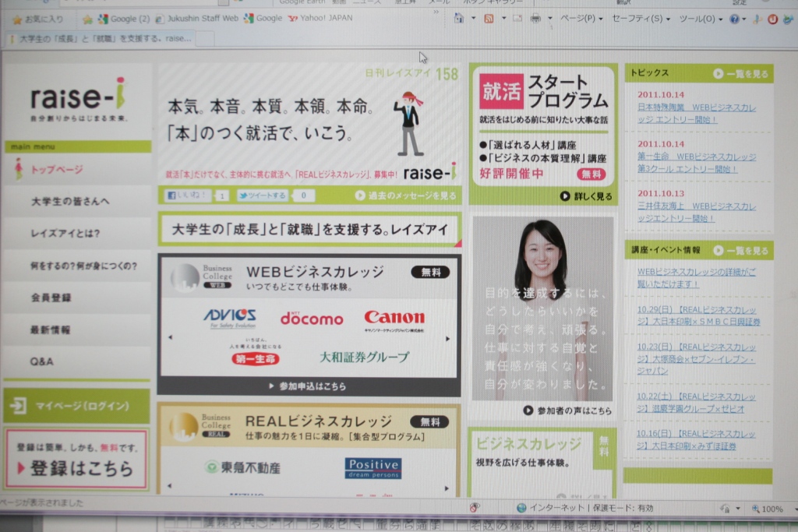Screen dimensions: 798x532
Task: Open the セーフティ(S) menu
Action: click(641, 19)
